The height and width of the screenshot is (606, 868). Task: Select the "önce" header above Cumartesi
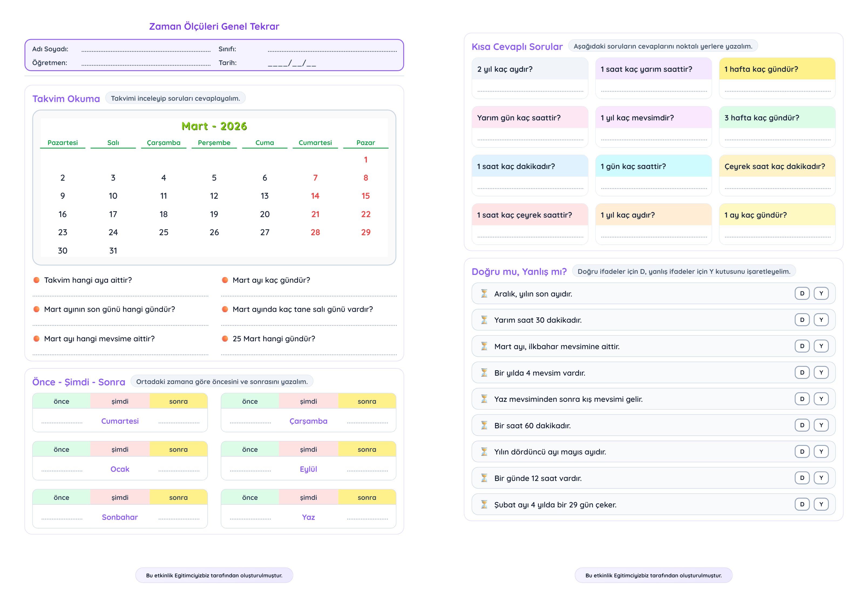(61, 401)
